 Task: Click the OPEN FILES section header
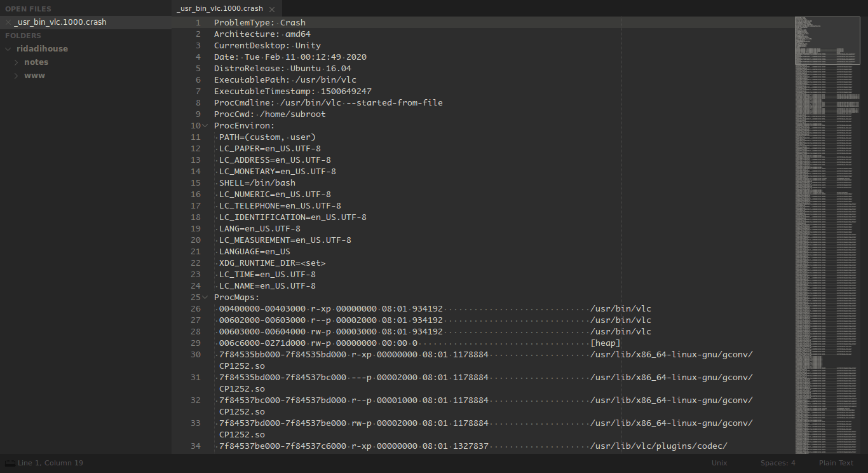coord(29,8)
